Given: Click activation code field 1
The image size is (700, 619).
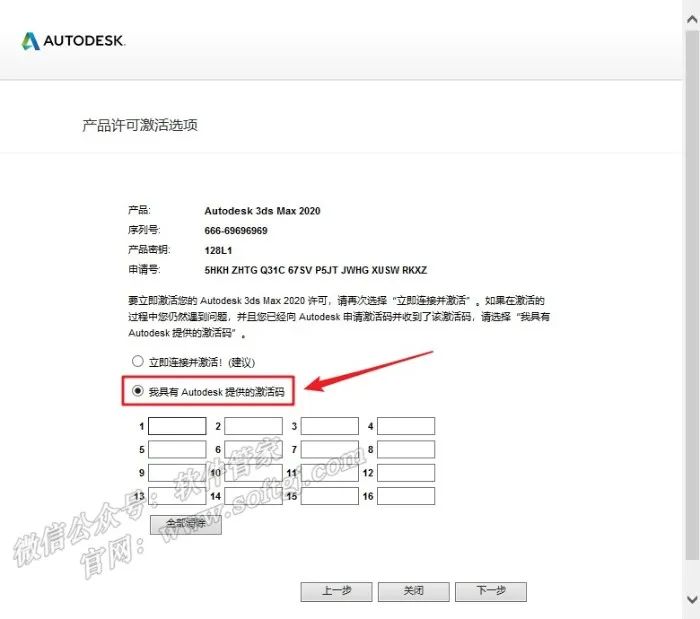Looking at the screenshot, I should click(x=177, y=427).
